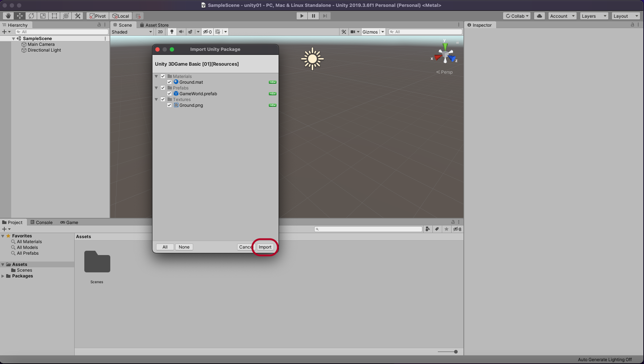The width and height of the screenshot is (644, 364).
Task: Click the Pause button
Action: 314,16
